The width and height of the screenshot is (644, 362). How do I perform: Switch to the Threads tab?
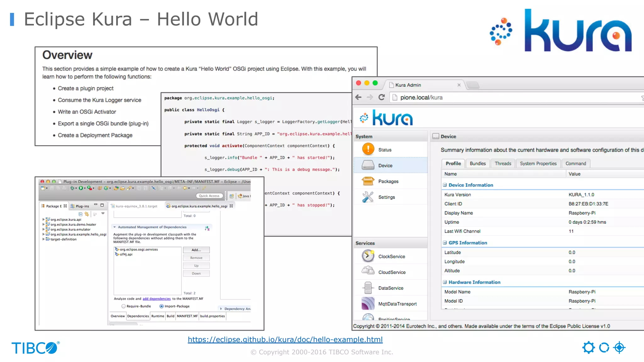(503, 163)
